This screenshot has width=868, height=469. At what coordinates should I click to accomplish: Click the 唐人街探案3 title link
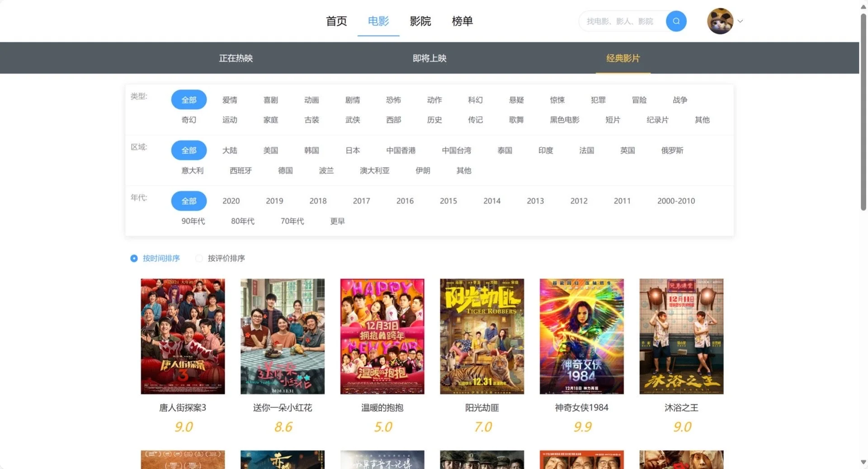pos(183,408)
